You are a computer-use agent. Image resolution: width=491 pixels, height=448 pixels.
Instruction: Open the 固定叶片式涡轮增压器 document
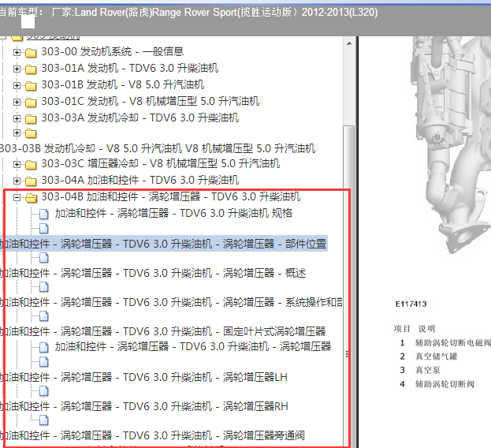163,331
